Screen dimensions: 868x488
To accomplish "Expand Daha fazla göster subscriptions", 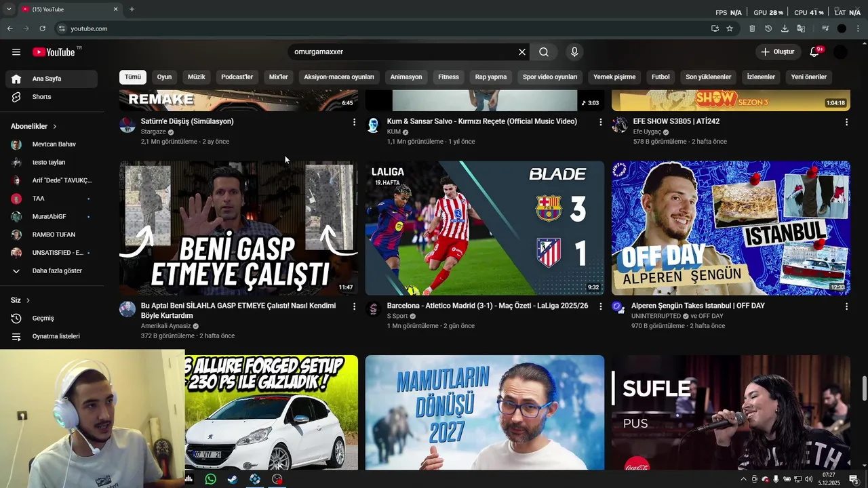I will pos(52,271).
